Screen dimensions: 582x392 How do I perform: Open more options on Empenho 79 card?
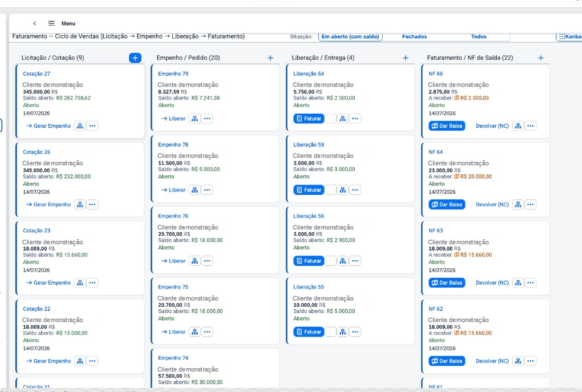pos(207,119)
